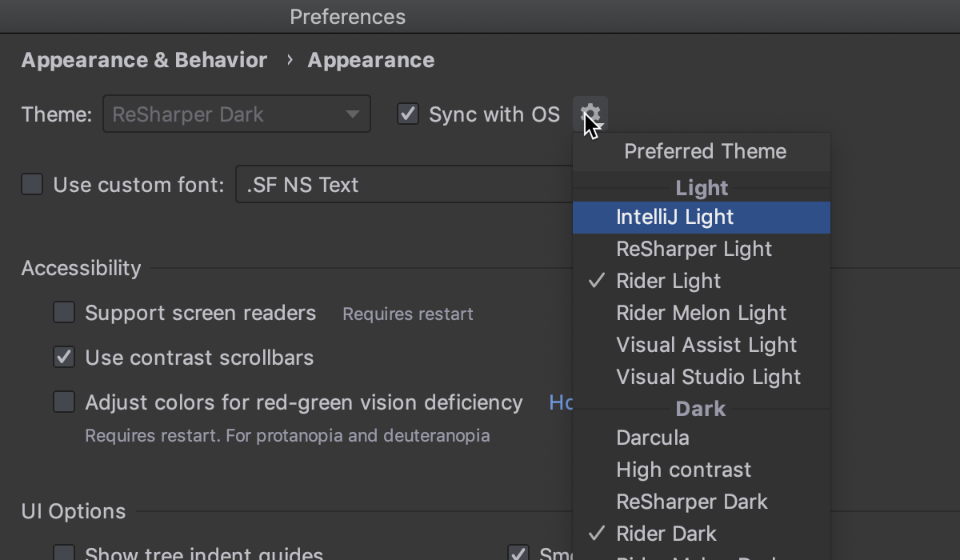This screenshot has width=960, height=560.
Task: Pick the Rider Light menu entry
Action: (x=702, y=281)
